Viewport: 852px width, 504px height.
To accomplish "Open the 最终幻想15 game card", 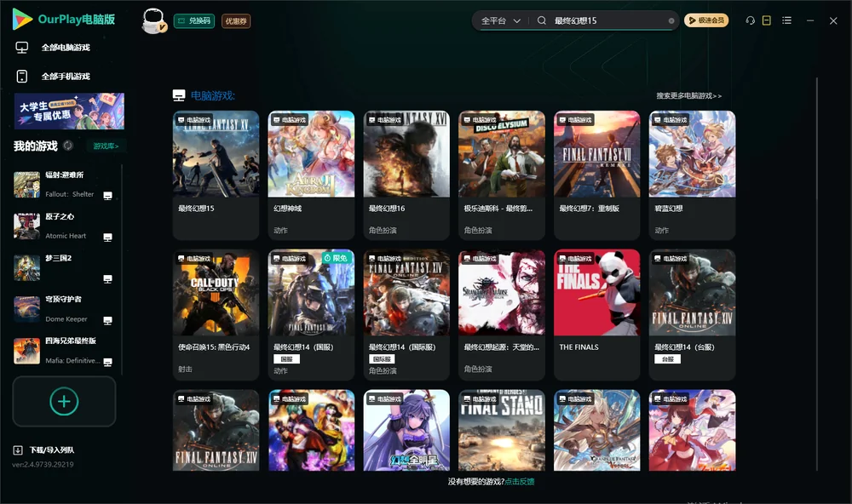I will tap(216, 175).
